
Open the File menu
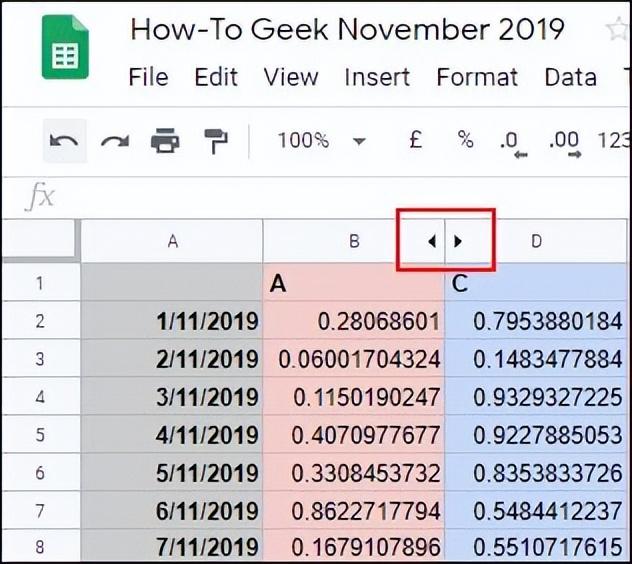[148, 77]
